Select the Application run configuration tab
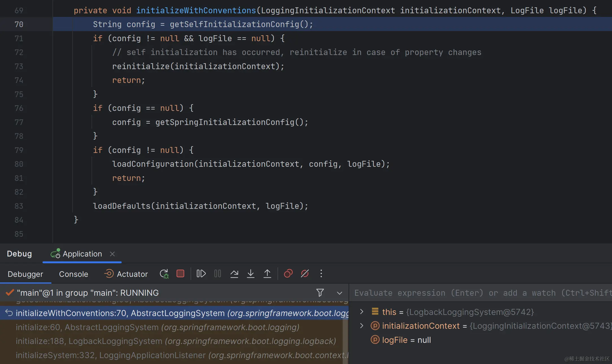612x364 pixels. pos(82,254)
